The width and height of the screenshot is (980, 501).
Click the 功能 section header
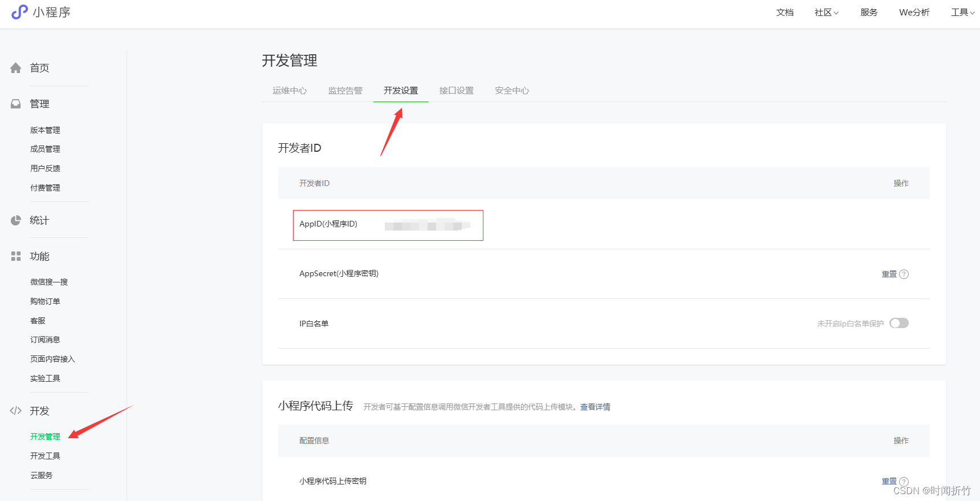[x=39, y=256]
